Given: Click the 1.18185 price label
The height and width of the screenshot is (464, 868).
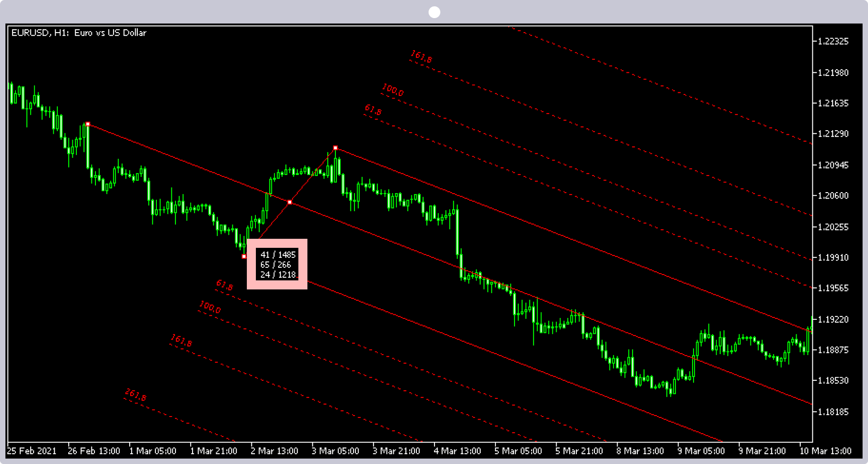Looking at the screenshot, I should [833, 412].
